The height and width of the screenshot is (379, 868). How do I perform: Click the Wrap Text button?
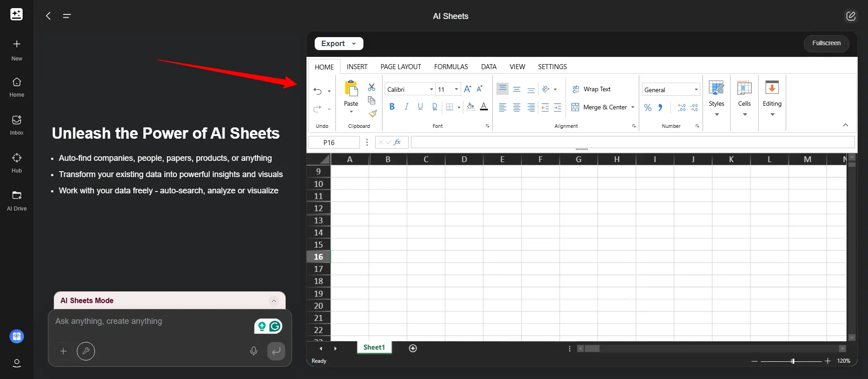[591, 89]
